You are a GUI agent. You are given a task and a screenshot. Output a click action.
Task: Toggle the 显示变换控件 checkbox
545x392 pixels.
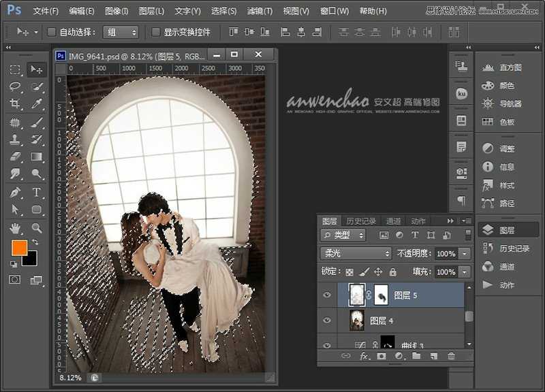(156, 32)
